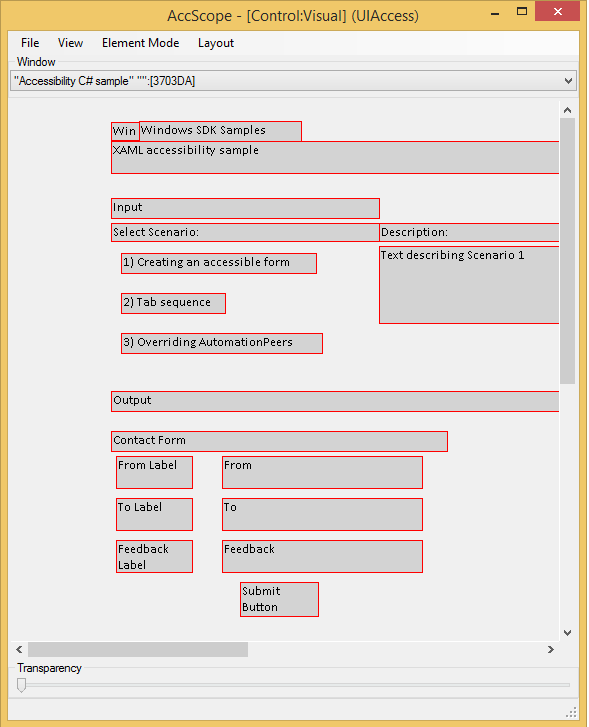The image size is (589, 727).
Task: Select '1) Creating an accessible form'
Action: tap(219, 263)
